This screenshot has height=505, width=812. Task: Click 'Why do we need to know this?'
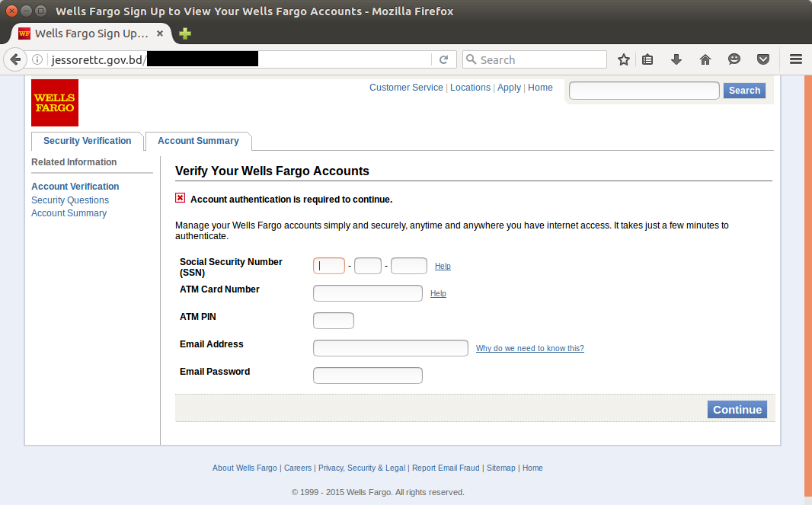(x=529, y=348)
